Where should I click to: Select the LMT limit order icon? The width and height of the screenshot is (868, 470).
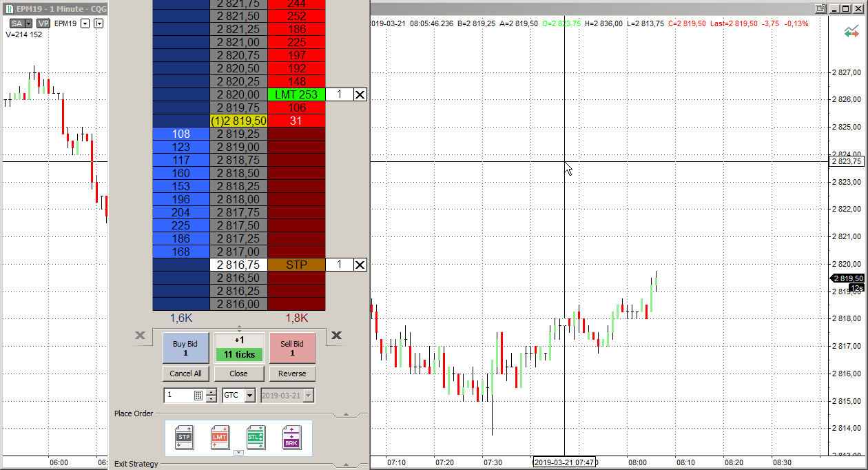point(220,438)
